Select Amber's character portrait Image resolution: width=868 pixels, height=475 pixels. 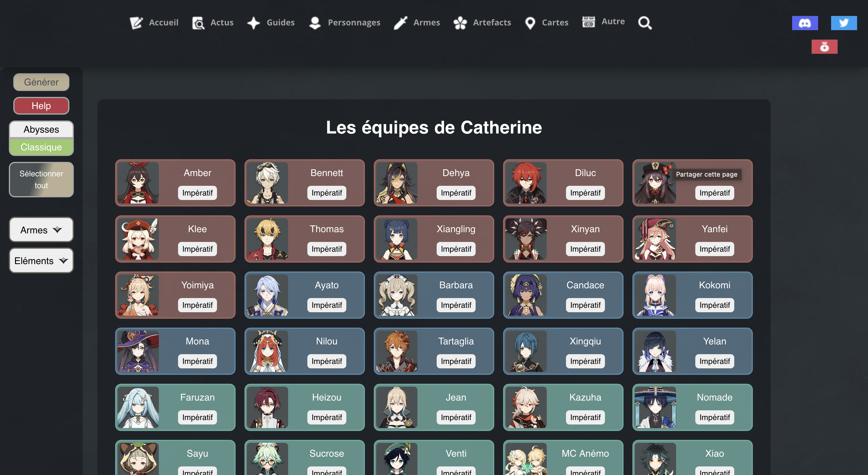[138, 183]
